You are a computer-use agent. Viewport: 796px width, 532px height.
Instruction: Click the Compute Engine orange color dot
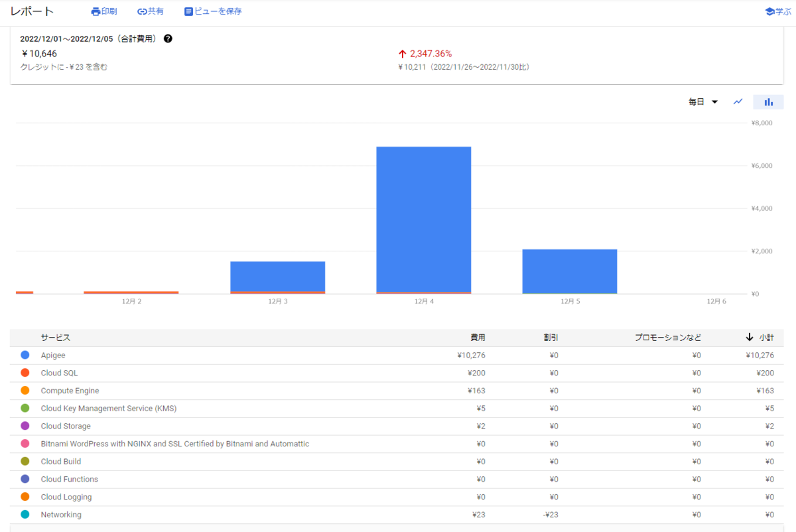(25, 391)
